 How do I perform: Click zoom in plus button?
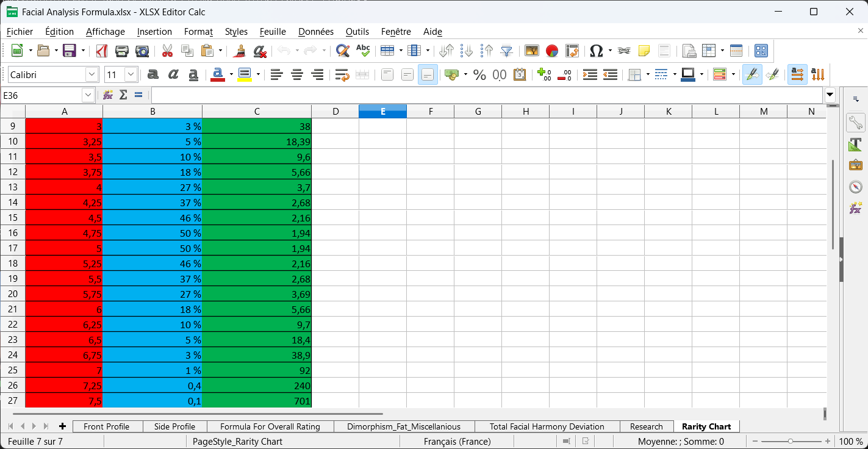(828, 441)
